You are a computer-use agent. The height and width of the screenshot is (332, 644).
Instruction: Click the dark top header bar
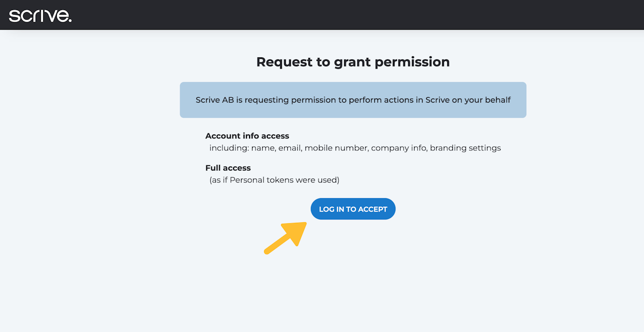coord(352,15)
